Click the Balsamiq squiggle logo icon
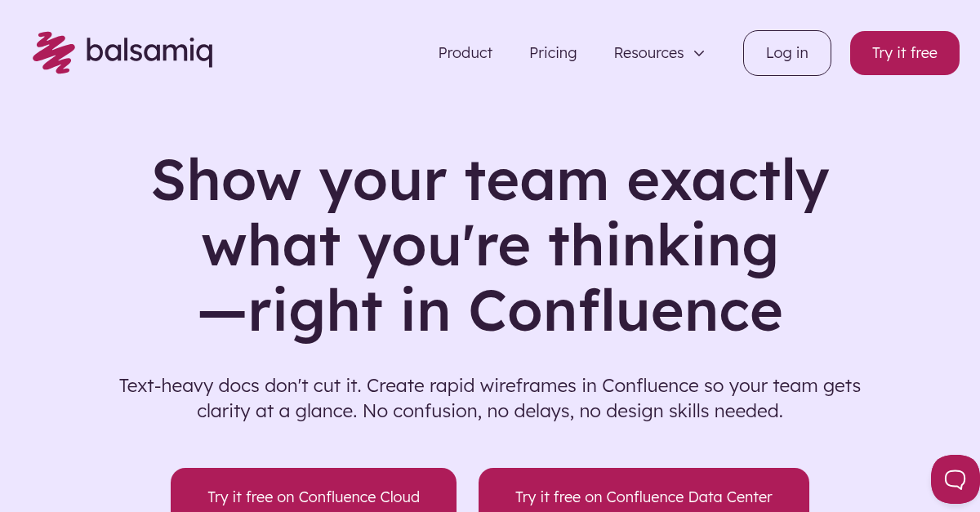The image size is (980, 512). [53, 52]
